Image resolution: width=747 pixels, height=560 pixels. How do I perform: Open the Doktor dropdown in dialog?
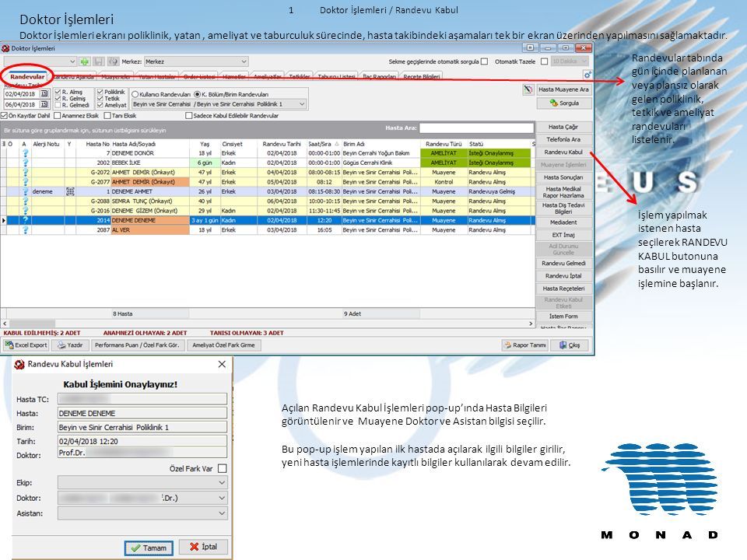142,498
